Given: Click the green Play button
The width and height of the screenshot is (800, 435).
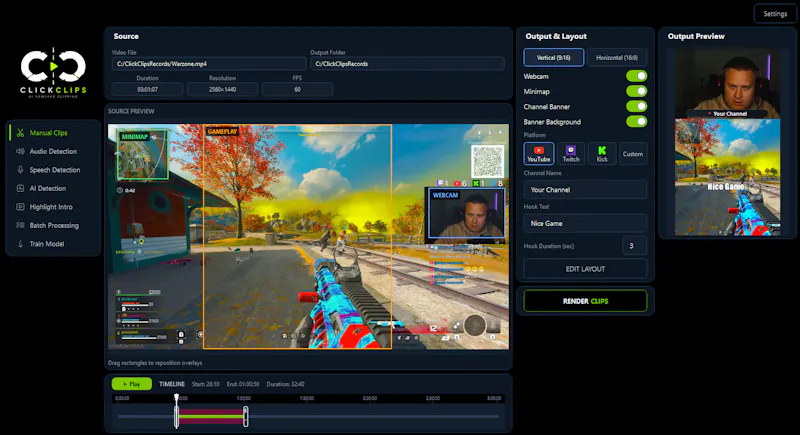Looking at the screenshot, I should click(x=132, y=383).
